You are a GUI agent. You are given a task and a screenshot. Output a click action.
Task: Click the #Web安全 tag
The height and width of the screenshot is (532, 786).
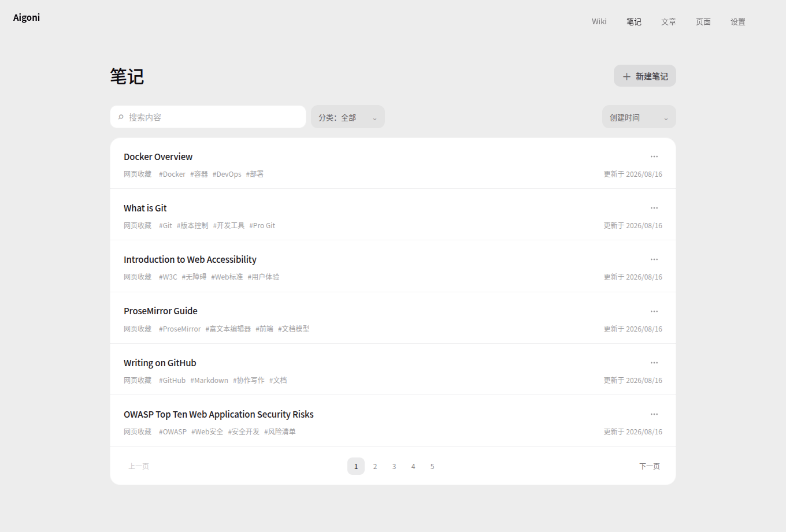(207, 431)
